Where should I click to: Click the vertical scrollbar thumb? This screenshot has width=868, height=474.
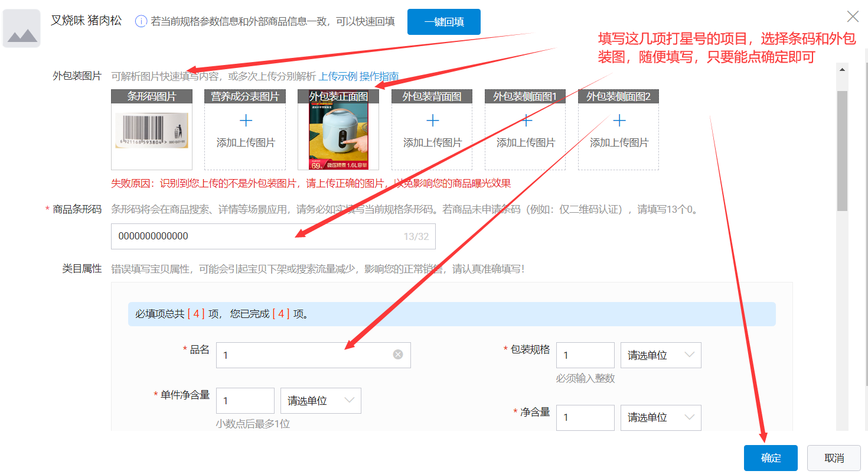843,151
